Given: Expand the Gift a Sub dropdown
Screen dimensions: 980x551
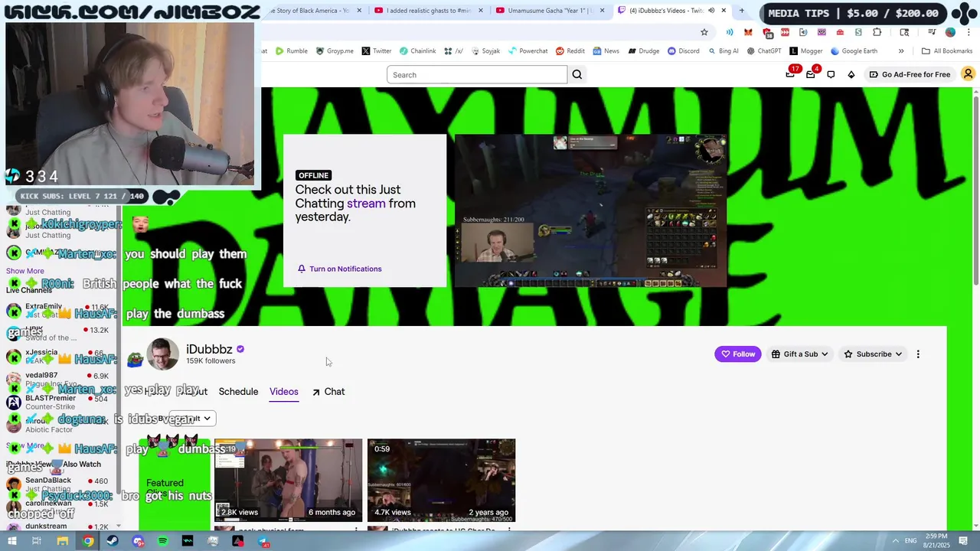Looking at the screenshot, I should click(799, 354).
